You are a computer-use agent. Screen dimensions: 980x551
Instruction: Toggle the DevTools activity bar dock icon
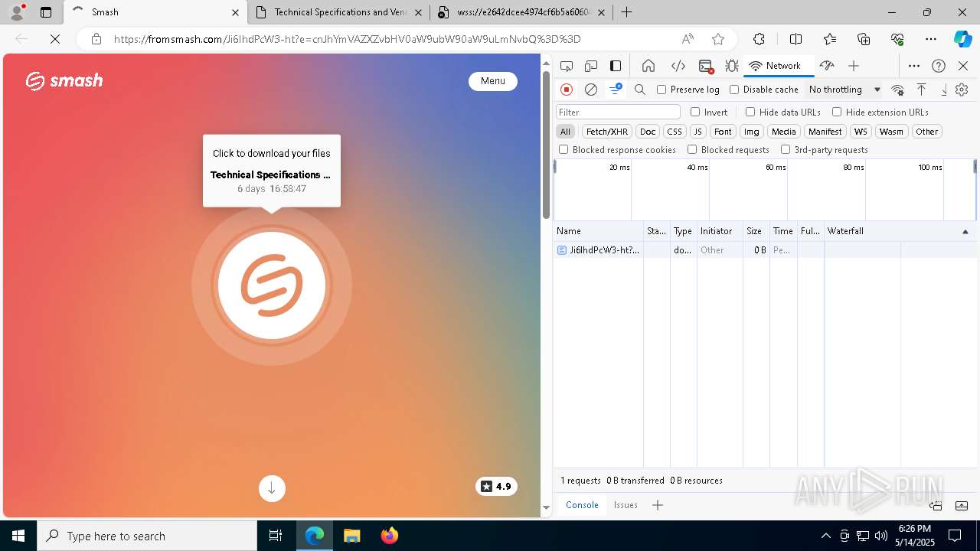pos(616,66)
